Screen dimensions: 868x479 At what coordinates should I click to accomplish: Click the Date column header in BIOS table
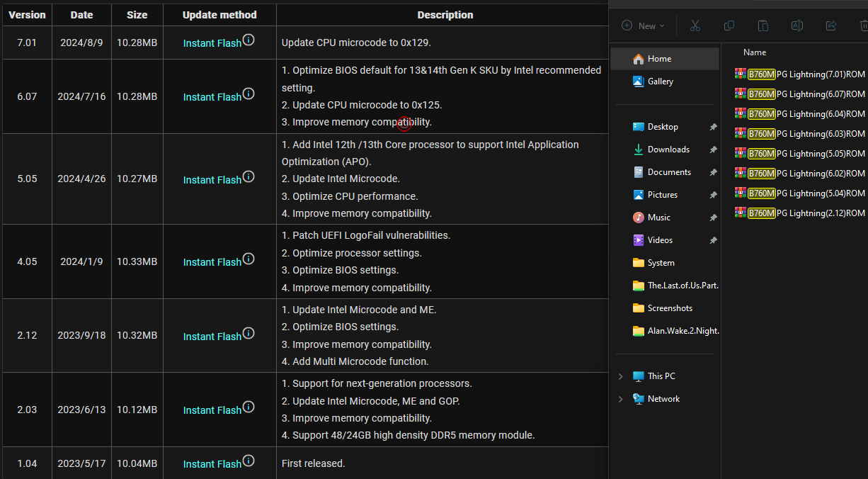[x=81, y=15]
